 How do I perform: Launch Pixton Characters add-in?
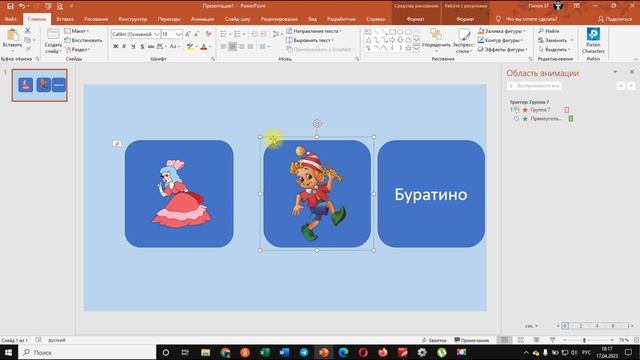(593, 40)
